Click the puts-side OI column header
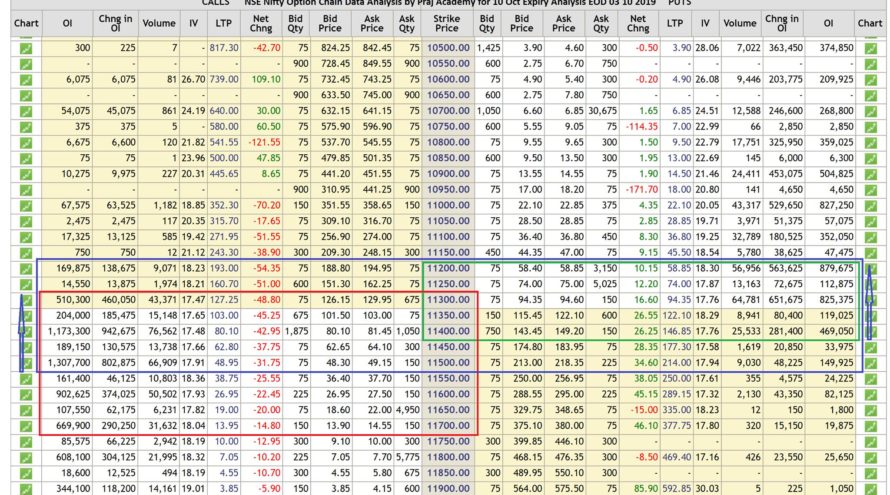This screenshot has width=890, height=495. point(828,23)
